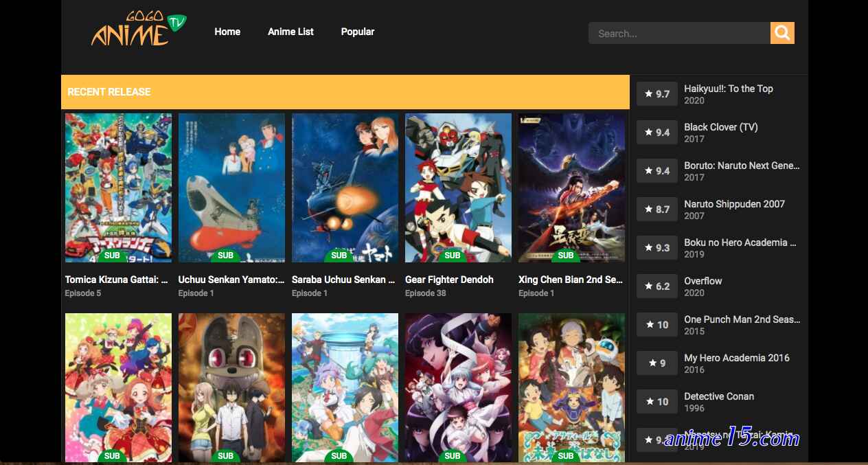Click Episode 38 under Gear Fighter Dendoh
The image size is (868, 465).
point(426,293)
